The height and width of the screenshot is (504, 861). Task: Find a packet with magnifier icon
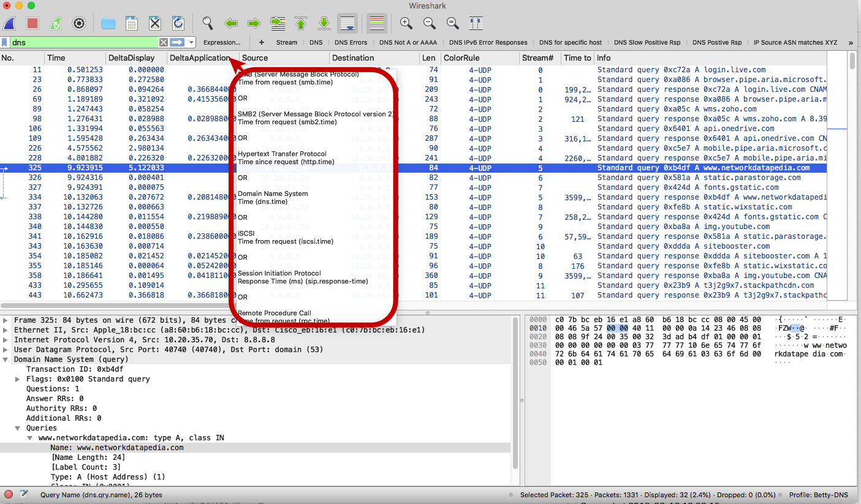208,23
